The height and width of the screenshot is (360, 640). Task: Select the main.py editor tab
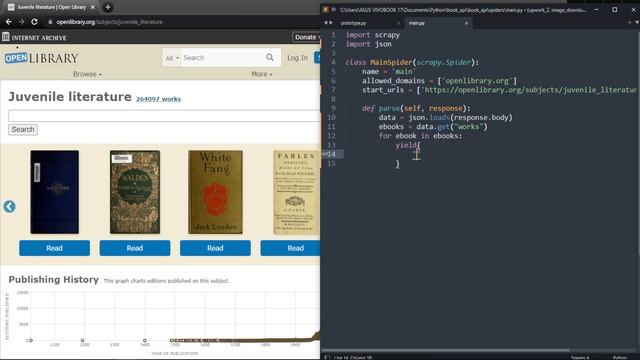417,23
